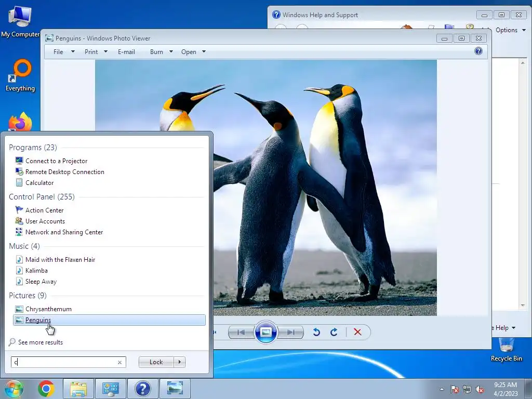Viewport: 532px width, 399px height.
Task: Click the Music (4) group header
Action: coord(24,246)
